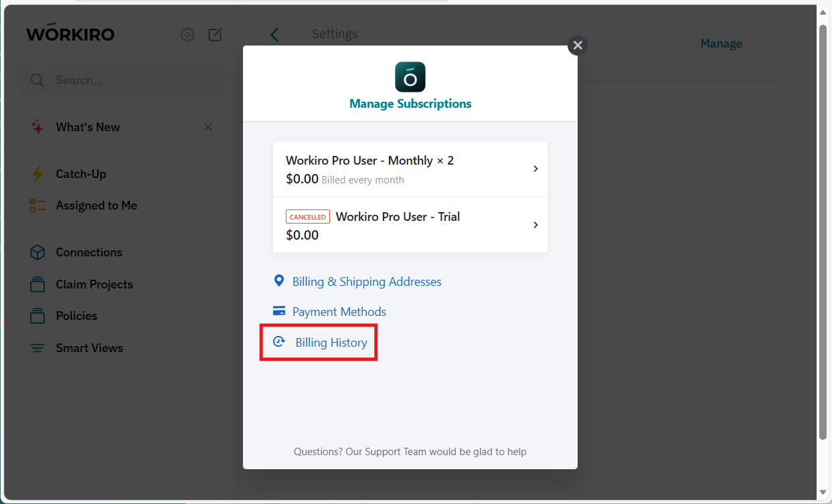This screenshot has width=832, height=504.
Task: Click the Billing History clock icon
Action: [279, 342]
